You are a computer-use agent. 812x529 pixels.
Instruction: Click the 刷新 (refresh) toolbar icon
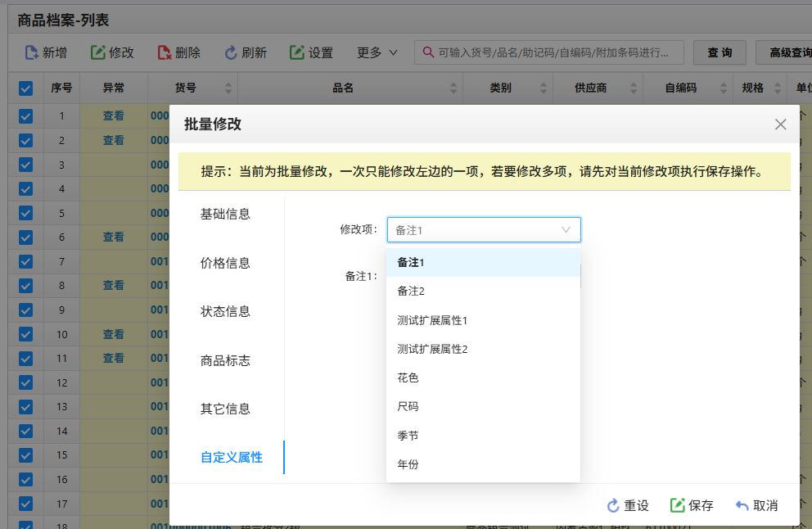[x=231, y=52]
